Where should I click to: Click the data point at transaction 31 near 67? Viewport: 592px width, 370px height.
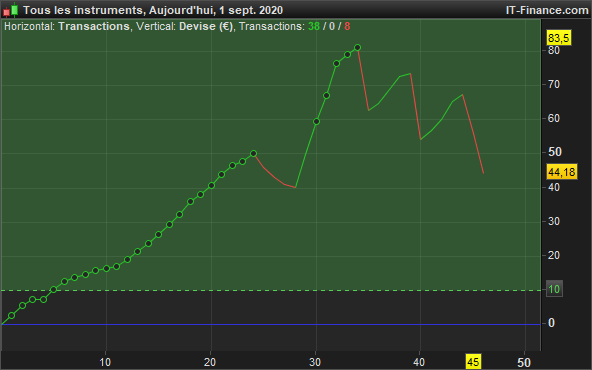click(327, 96)
